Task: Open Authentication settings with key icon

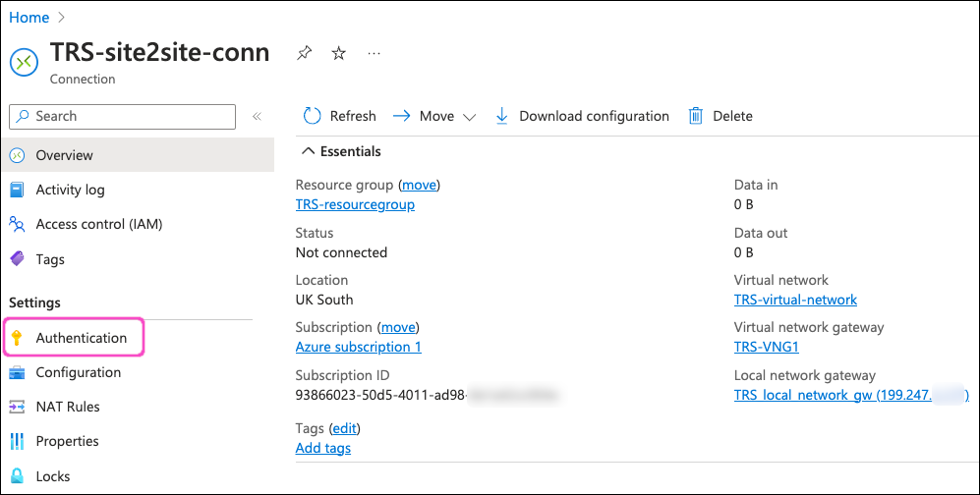Action: (x=17, y=338)
